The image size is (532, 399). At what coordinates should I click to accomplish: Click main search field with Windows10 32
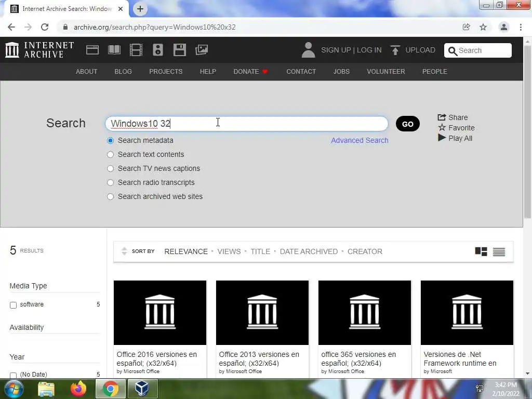(247, 124)
